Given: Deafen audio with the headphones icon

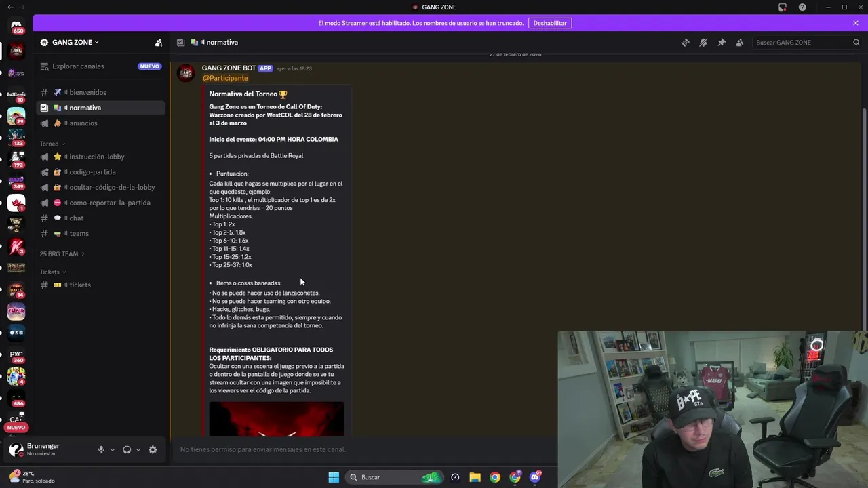Looking at the screenshot, I should click(x=127, y=449).
